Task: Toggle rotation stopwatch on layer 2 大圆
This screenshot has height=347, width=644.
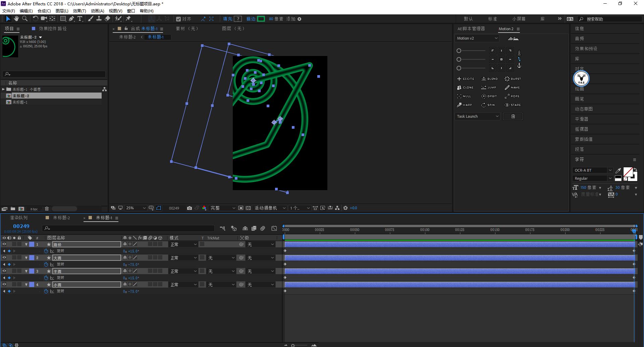Action: point(46,265)
